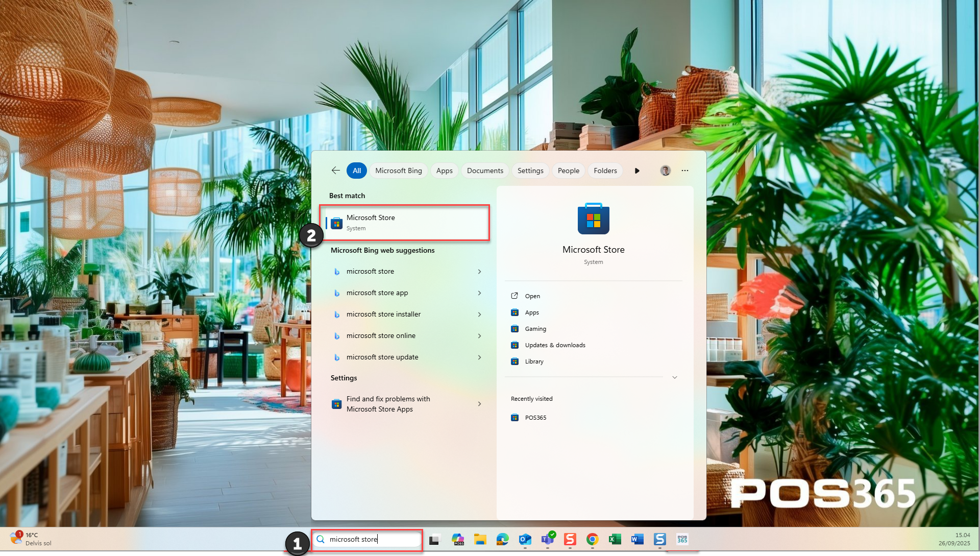This screenshot has height=556, width=980.
Task: Switch to the Apps filter tab
Action: 444,171
